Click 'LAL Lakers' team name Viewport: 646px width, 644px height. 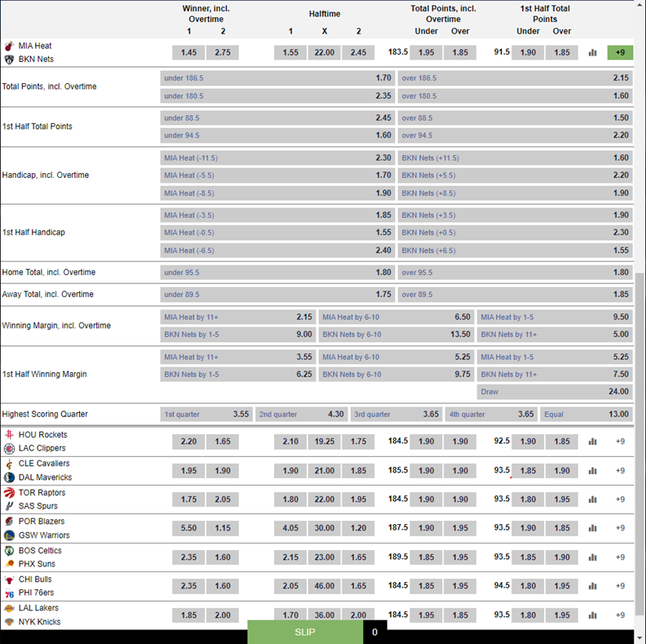click(x=38, y=608)
